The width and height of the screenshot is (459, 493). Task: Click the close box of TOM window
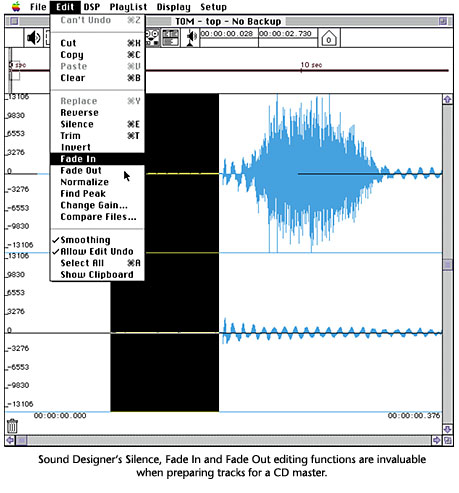point(14,21)
